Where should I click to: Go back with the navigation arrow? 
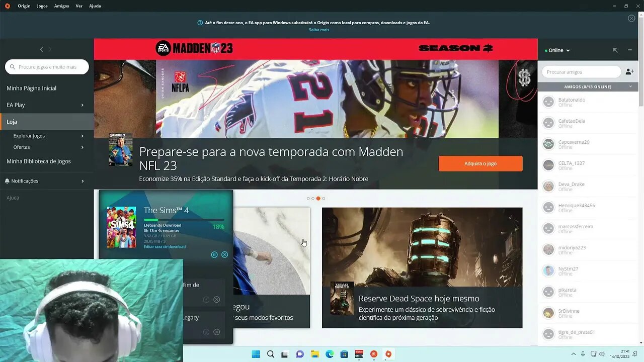(x=42, y=49)
